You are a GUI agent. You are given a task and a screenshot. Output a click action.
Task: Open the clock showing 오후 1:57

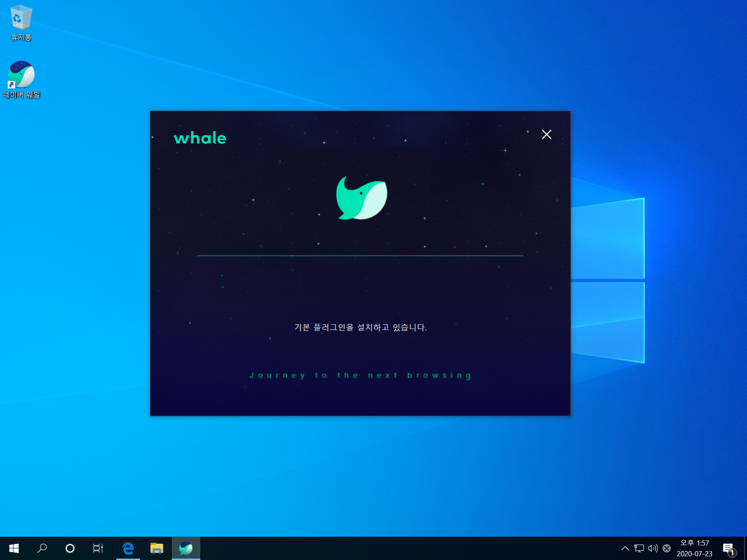tap(695, 548)
